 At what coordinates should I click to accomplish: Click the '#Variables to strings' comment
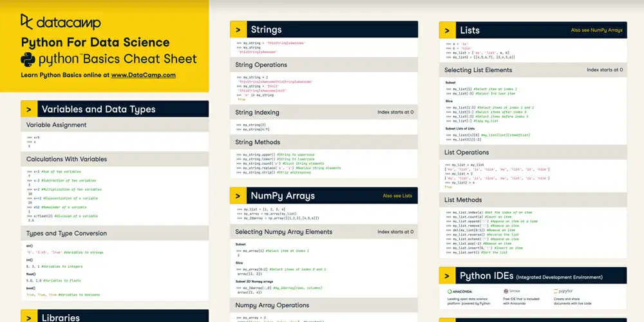[x=84, y=252]
